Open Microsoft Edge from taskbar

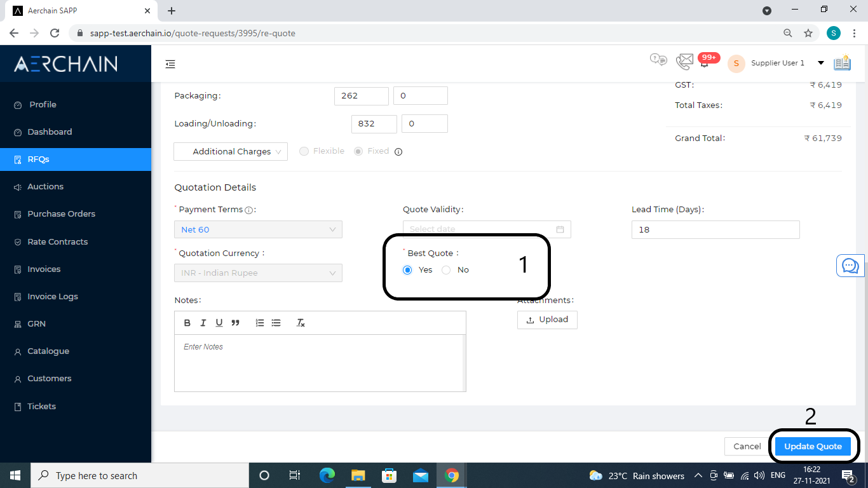click(327, 475)
